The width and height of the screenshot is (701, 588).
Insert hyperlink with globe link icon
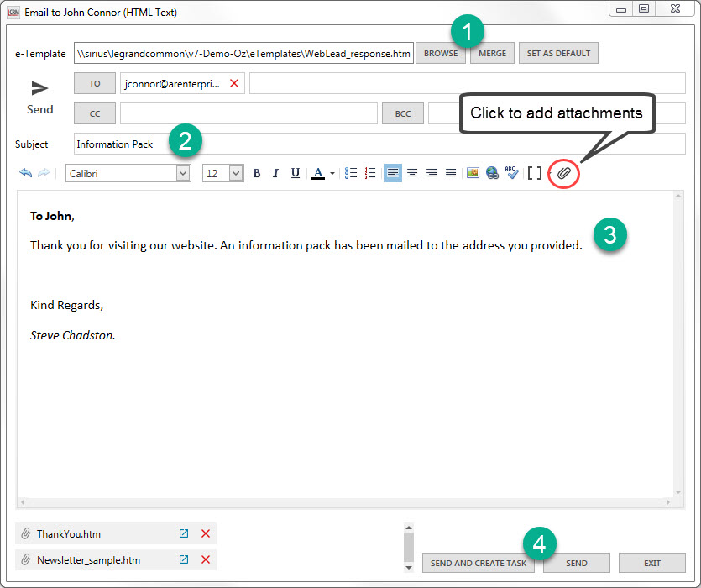pyautogui.click(x=492, y=173)
